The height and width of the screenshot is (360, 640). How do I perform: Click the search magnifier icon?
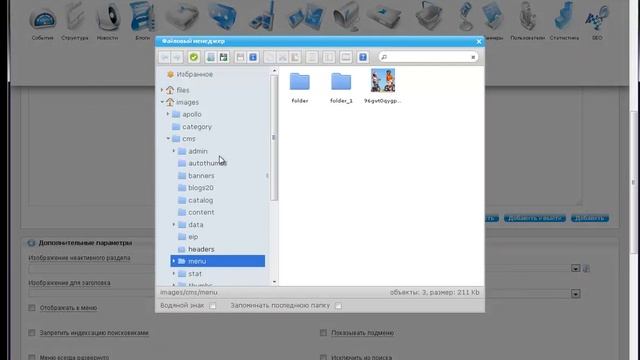384,57
